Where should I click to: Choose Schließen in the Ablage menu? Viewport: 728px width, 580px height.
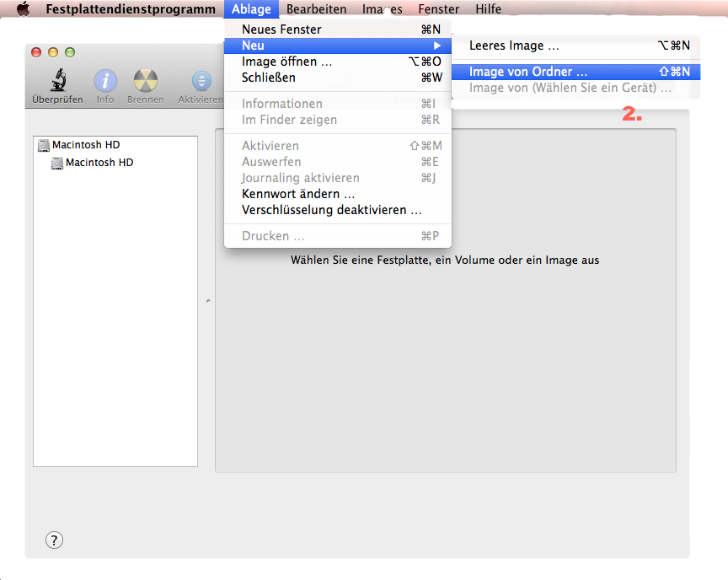click(338, 78)
